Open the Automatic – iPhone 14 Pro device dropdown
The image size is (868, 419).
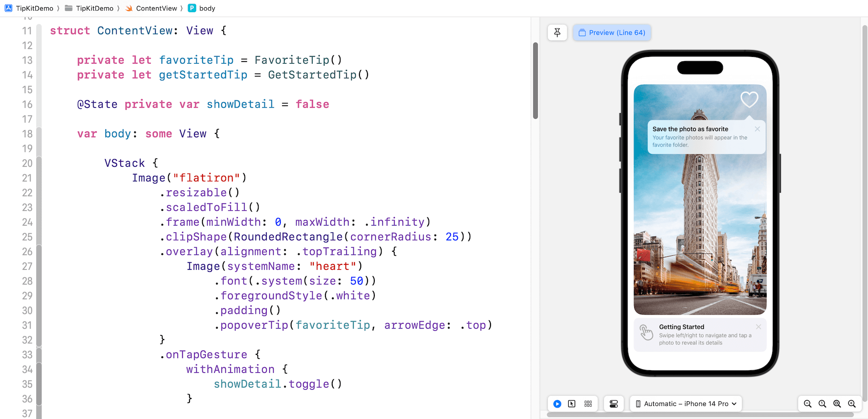pyautogui.click(x=685, y=404)
